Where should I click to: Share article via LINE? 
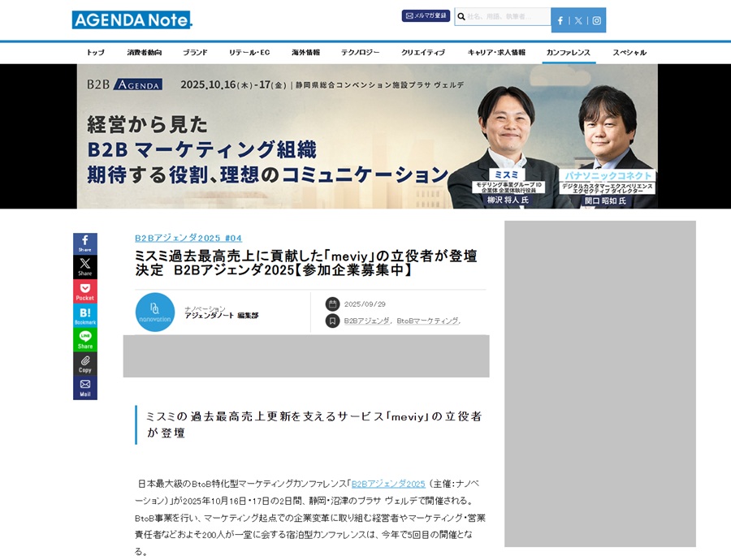pyautogui.click(x=85, y=339)
